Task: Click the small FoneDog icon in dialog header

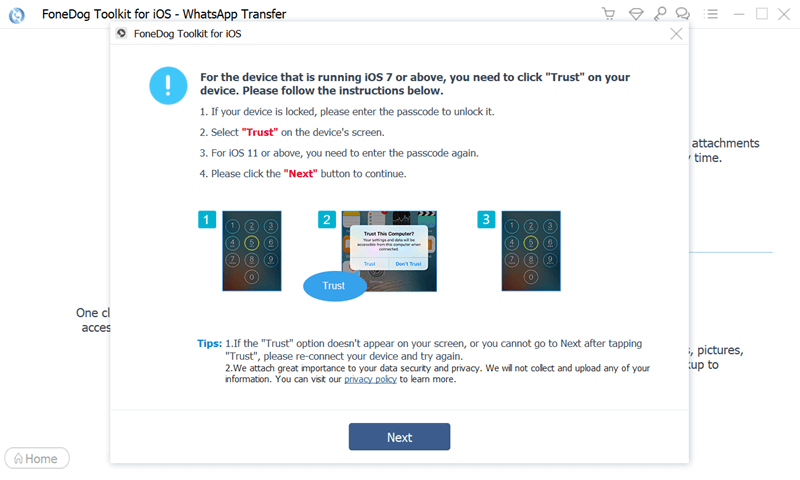Action: (121, 33)
